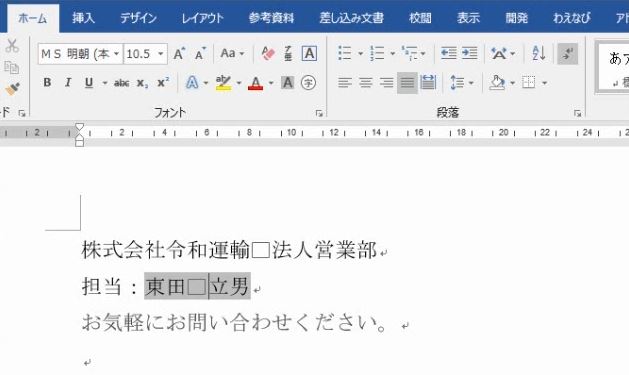Open the フォント dialog launcher
The height and width of the screenshot is (375, 629).
pos(319,114)
